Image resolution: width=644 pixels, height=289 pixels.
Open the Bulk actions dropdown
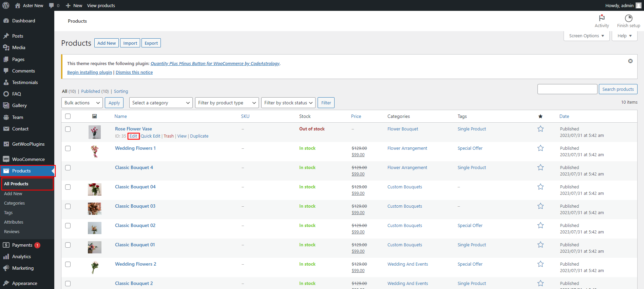pos(82,103)
